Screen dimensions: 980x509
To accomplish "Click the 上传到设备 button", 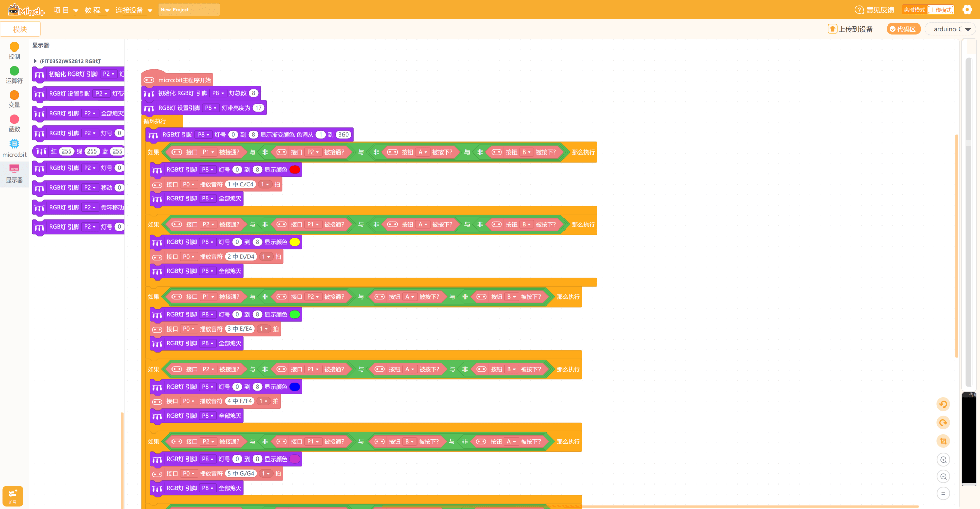I will click(850, 29).
